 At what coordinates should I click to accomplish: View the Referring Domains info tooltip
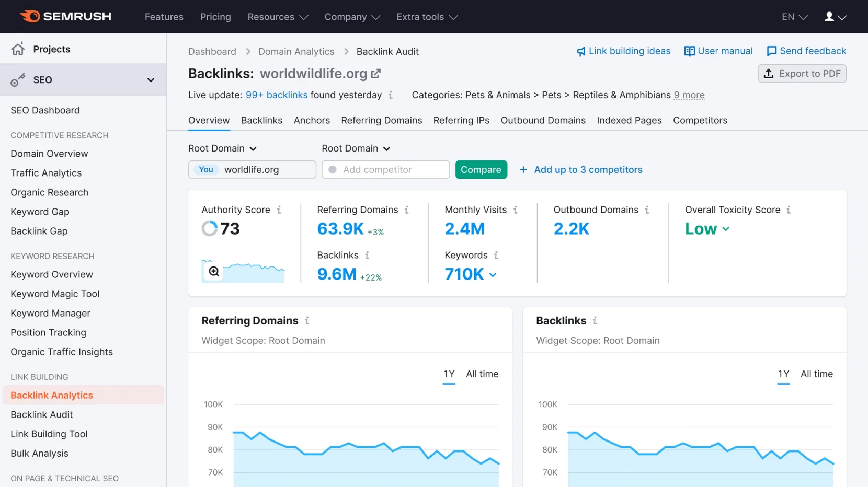pyautogui.click(x=407, y=210)
